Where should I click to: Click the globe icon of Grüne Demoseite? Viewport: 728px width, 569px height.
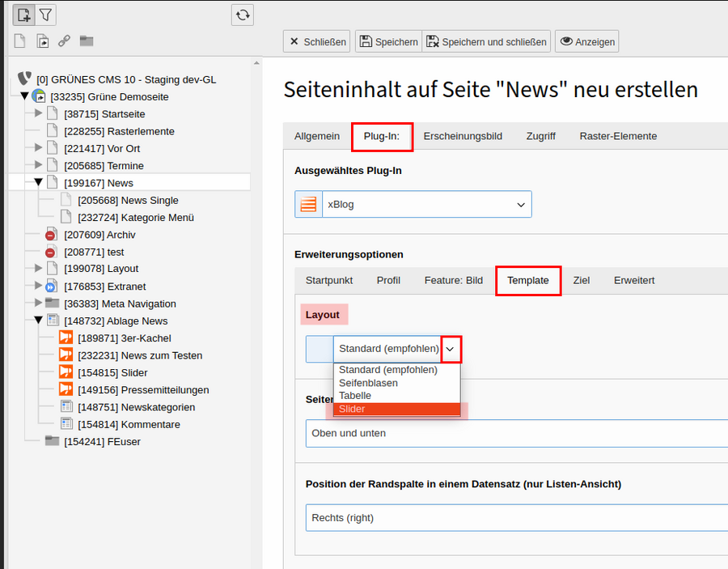[39, 96]
